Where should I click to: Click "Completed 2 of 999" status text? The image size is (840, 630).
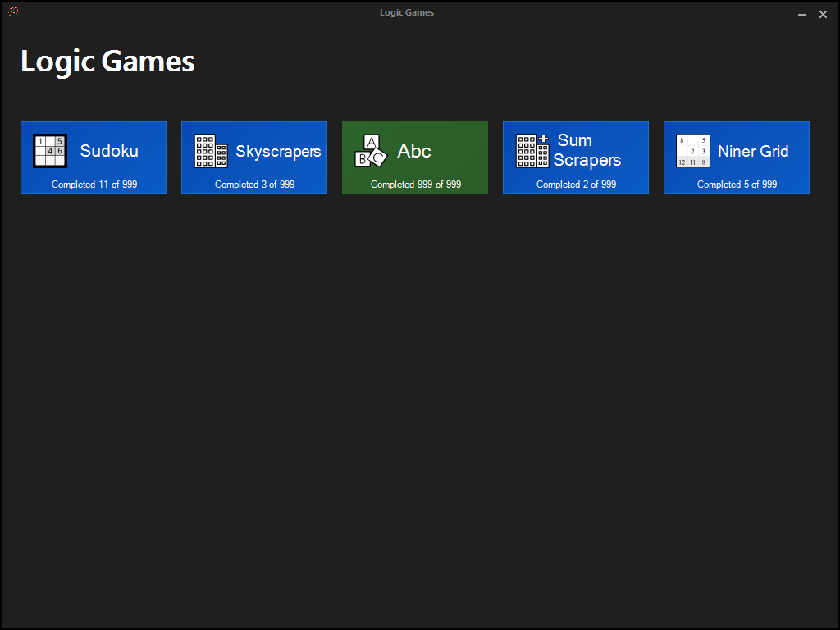tap(577, 185)
